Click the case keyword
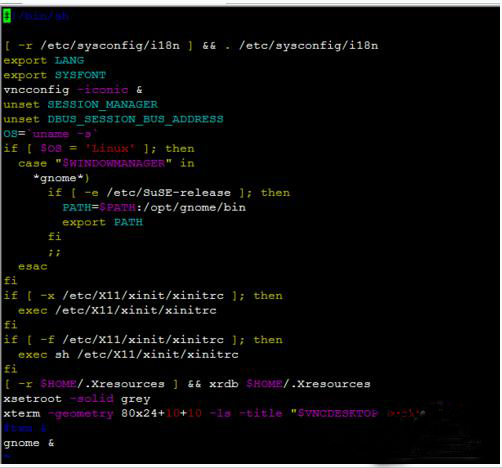The image size is (502, 468). [x=33, y=163]
